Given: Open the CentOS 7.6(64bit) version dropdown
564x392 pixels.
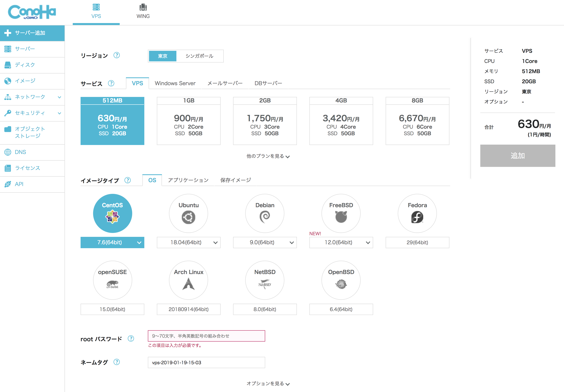Looking at the screenshot, I should coord(112,243).
